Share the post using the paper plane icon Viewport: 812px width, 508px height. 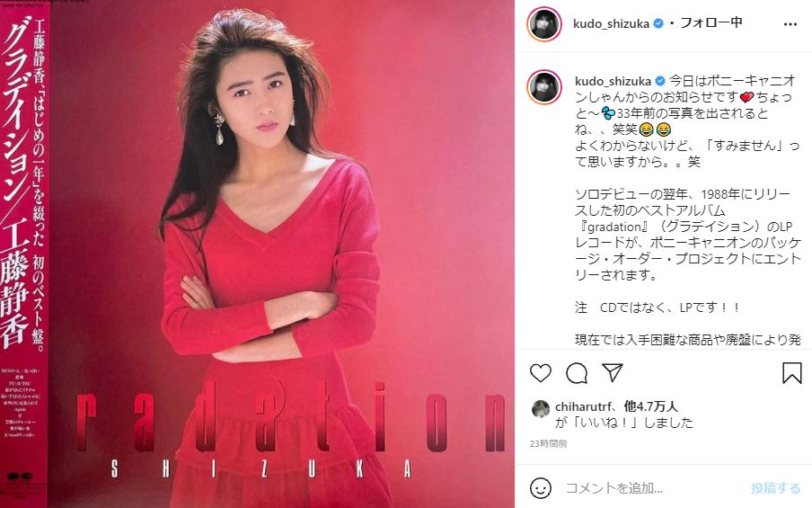(x=612, y=372)
